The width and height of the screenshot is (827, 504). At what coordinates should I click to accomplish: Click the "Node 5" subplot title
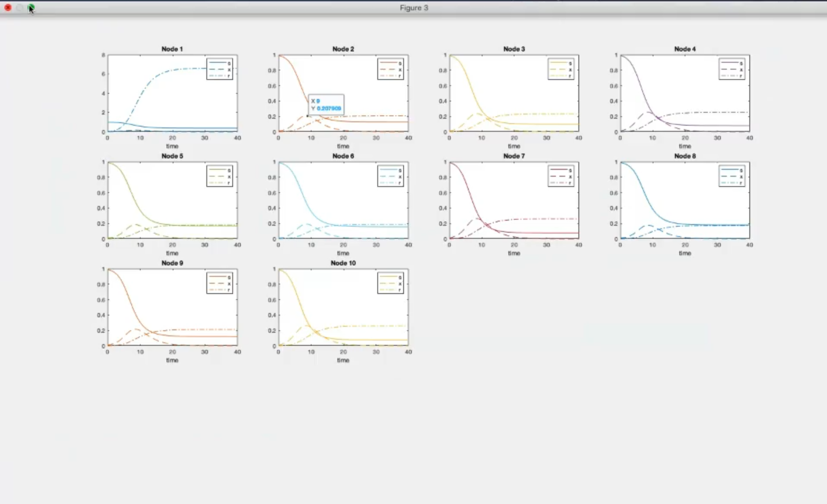coord(172,156)
